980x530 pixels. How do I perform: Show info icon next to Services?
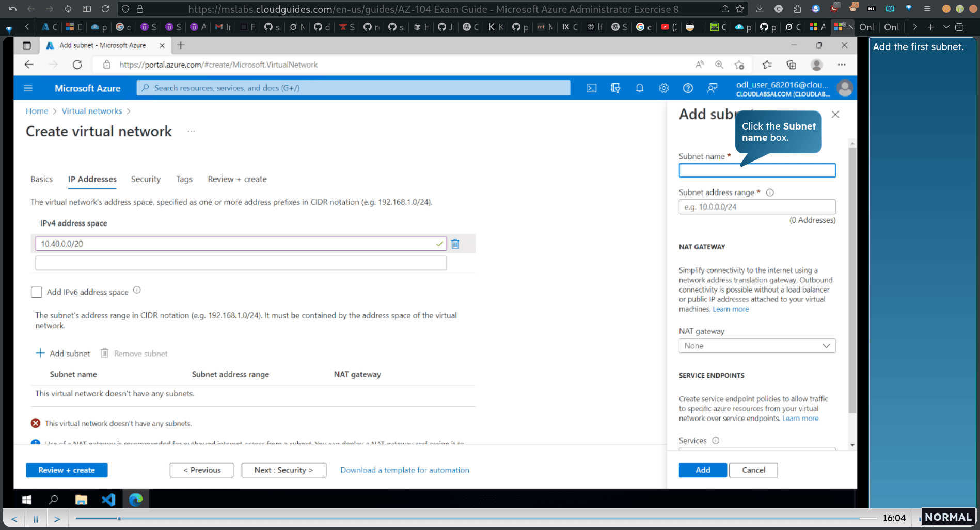point(716,440)
